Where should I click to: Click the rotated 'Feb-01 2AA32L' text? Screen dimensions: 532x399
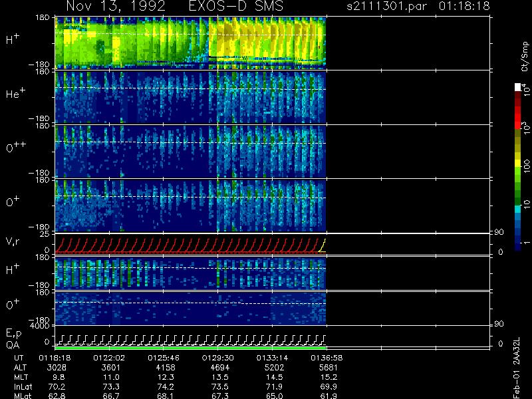517,368
